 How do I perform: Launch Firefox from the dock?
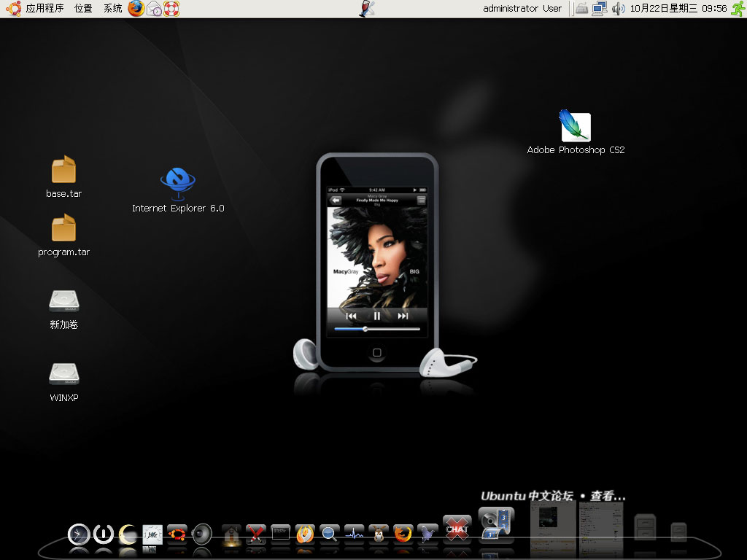tap(403, 534)
